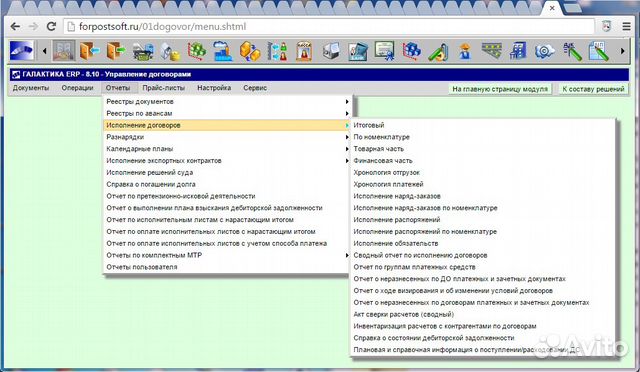Click 'На главную страницу модуля' button
Image resolution: width=640 pixels, height=372 pixels.
(500, 89)
